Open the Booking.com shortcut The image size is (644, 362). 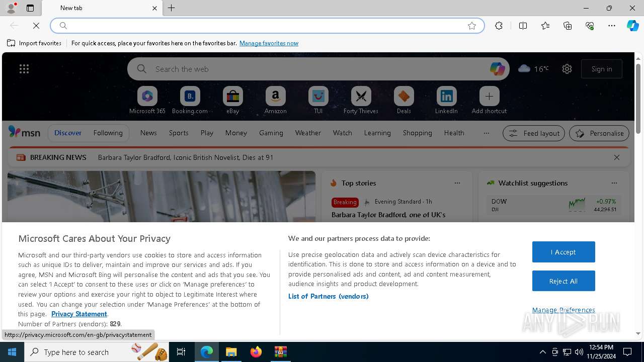point(190,101)
